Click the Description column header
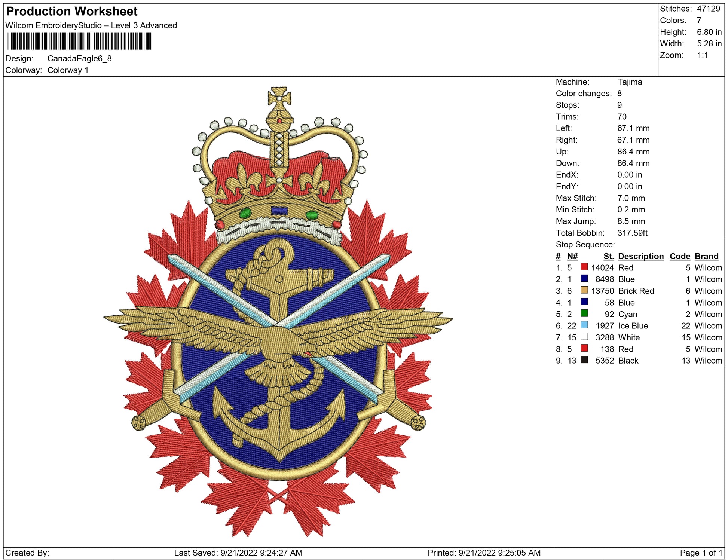 pos(640,256)
